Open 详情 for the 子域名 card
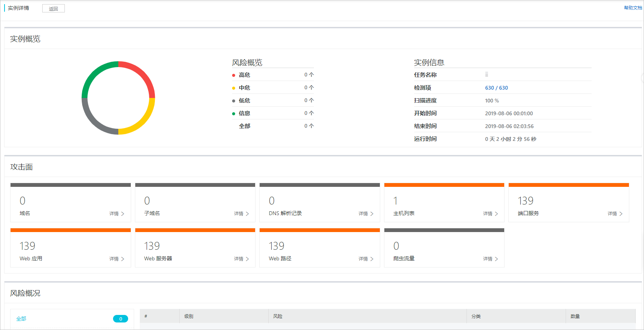 click(242, 214)
